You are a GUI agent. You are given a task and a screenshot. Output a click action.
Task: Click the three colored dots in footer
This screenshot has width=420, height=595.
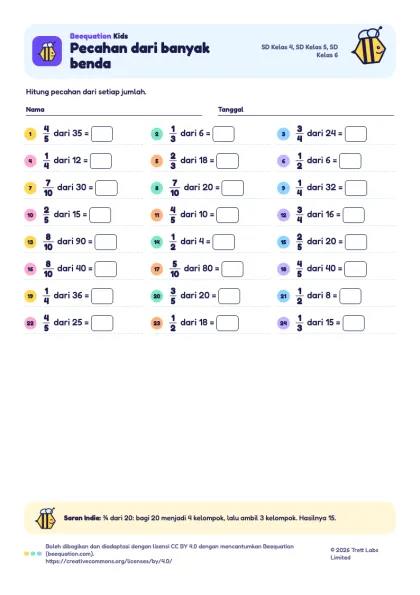[x=33, y=554]
